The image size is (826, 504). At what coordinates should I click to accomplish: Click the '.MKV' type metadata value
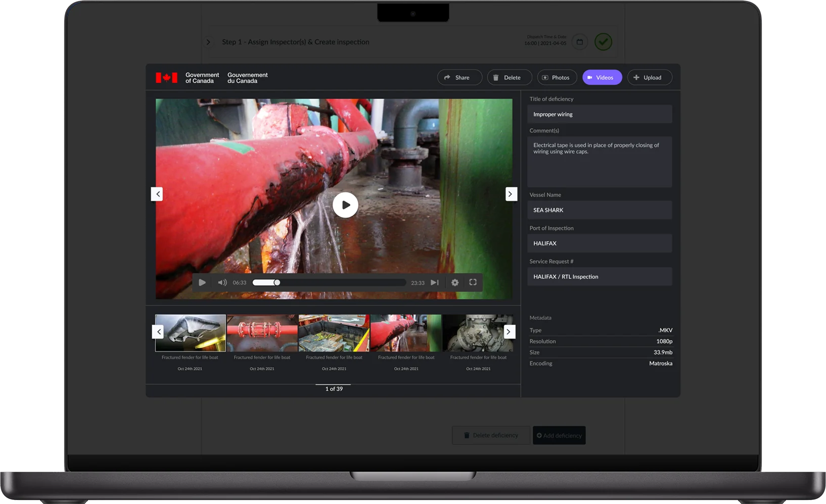[665, 330]
